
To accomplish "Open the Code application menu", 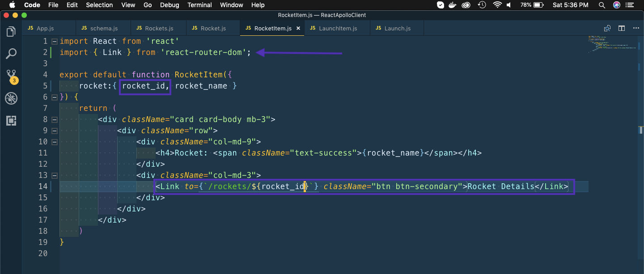I will [32, 5].
